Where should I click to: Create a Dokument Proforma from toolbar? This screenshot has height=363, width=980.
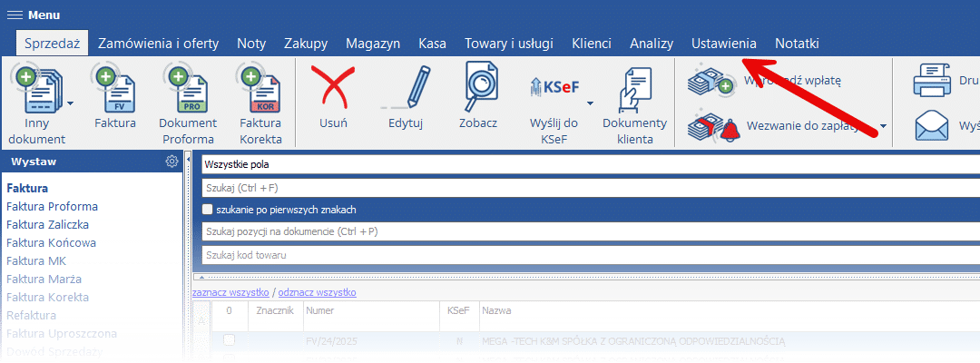187,90
